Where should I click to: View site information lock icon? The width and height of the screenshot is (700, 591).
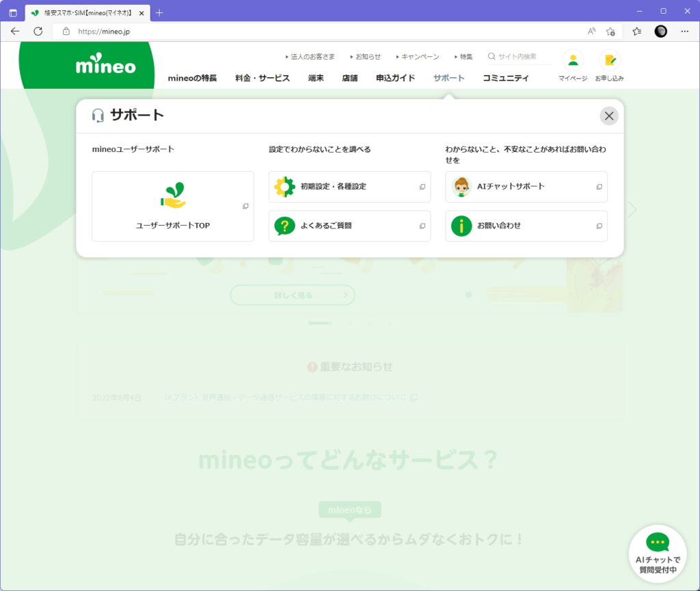66,31
